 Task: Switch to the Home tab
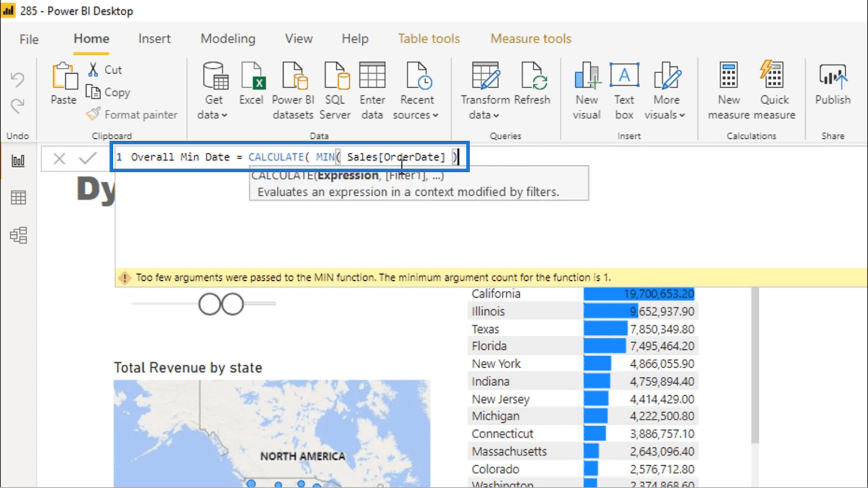point(92,38)
